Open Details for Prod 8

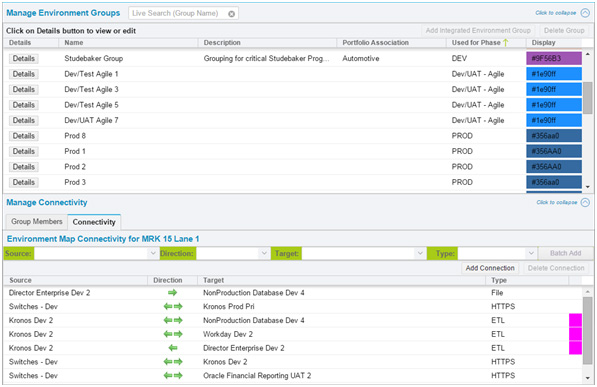tap(24, 136)
